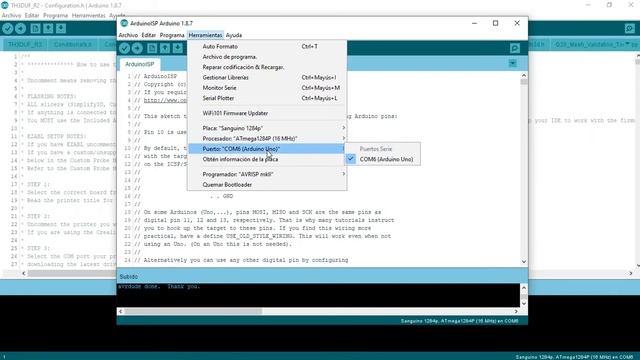Click horizontal scrollbar thumb in ArduinoISP console

click(x=193, y=311)
